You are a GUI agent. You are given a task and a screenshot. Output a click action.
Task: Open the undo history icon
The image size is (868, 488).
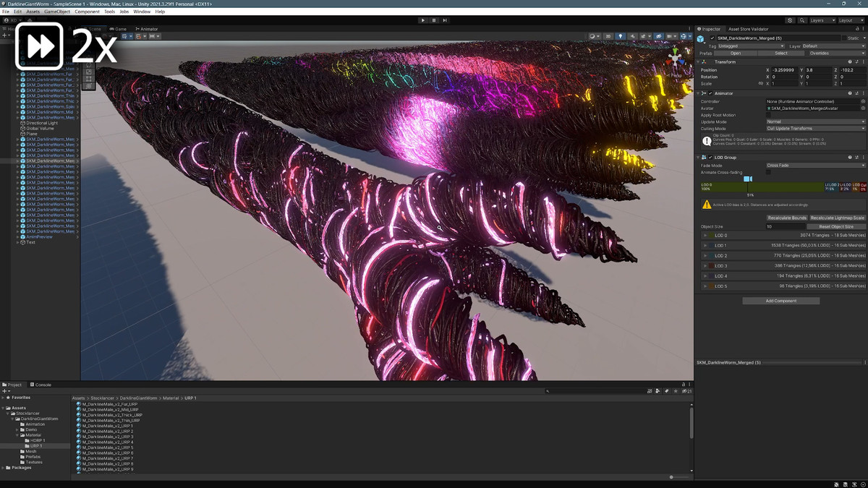[x=790, y=20]
